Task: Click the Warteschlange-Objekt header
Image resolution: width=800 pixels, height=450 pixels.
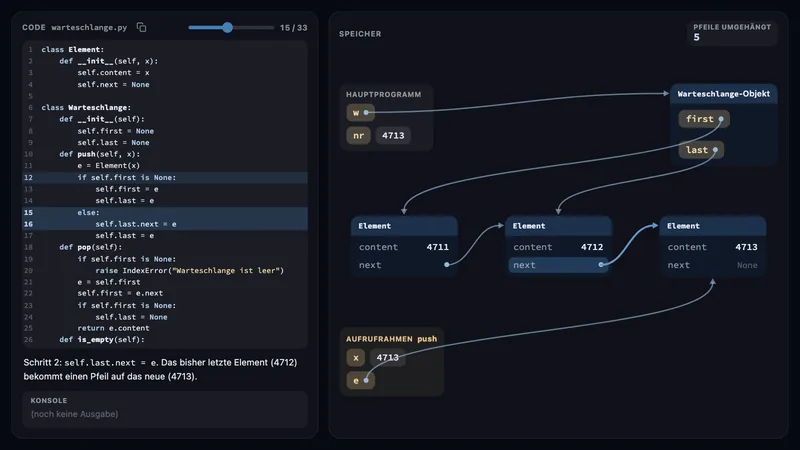Action: (x=723, y=94)
